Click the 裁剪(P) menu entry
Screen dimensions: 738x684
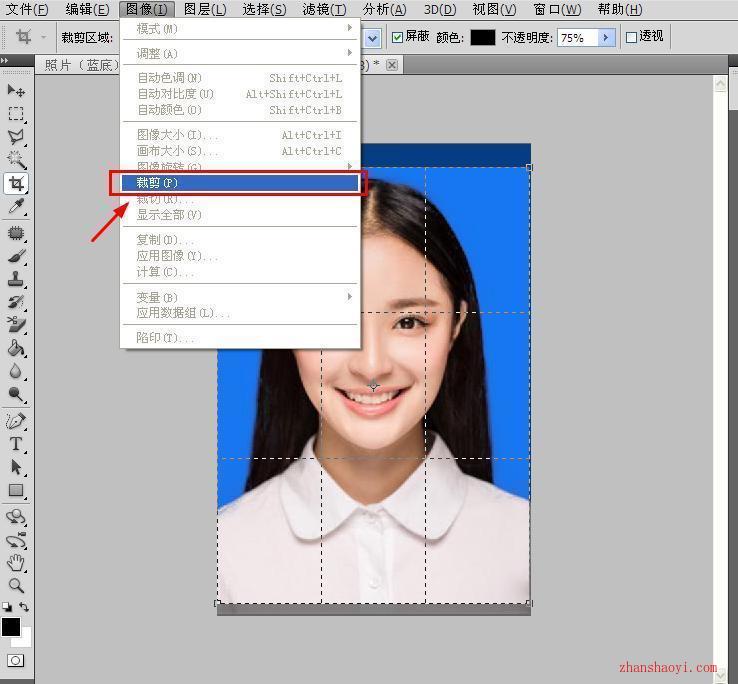(239, 183)
